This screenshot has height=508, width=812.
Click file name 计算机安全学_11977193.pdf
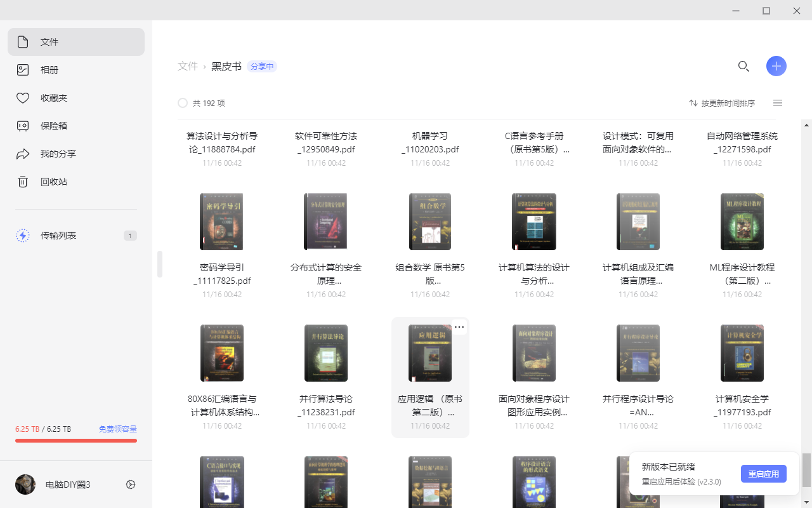coord(742,406)
